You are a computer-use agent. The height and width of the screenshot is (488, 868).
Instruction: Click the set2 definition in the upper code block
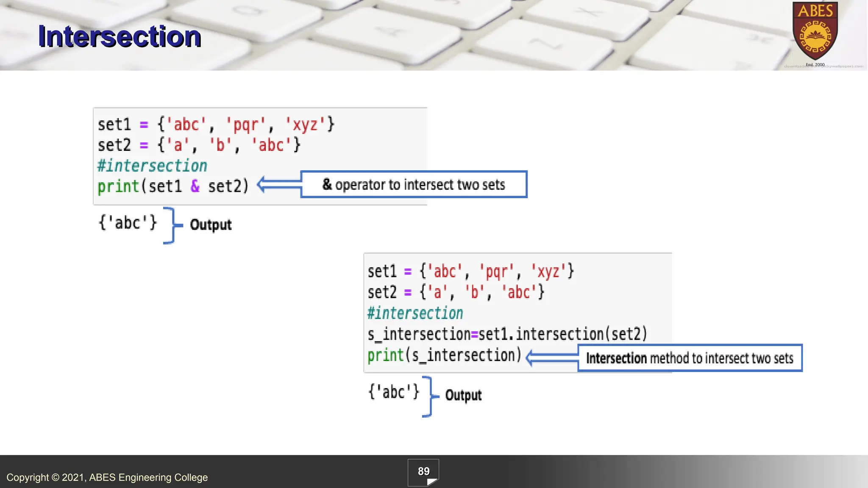click(x=199, y=145)
